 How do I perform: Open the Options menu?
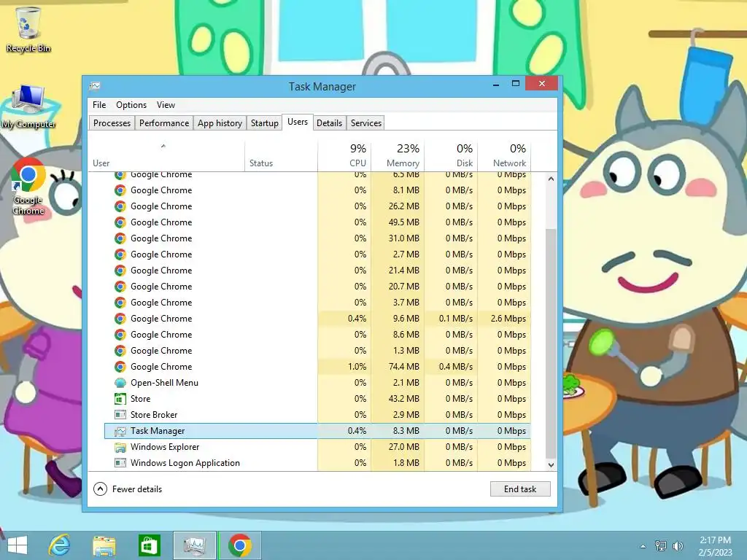[x=131, y=105]
